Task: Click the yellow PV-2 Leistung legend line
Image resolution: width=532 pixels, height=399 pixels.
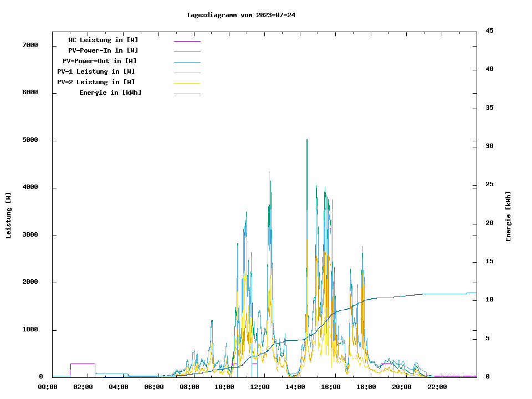Action: [x=187, y=83]
